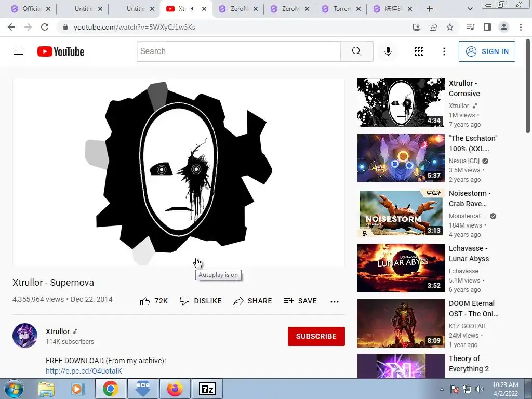Screen dimensions: 532x399
Task: Open Xtrullor channel name link
Action: (x=58, y=331)
